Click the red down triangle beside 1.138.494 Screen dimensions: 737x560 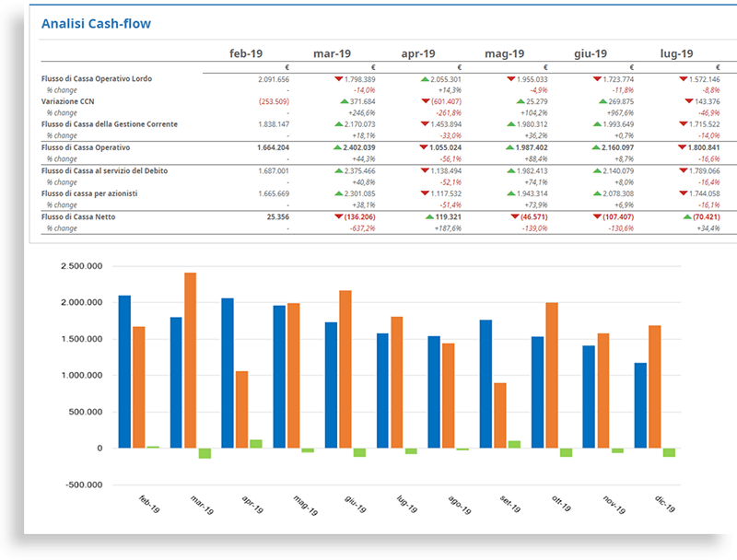click(425, 170)
